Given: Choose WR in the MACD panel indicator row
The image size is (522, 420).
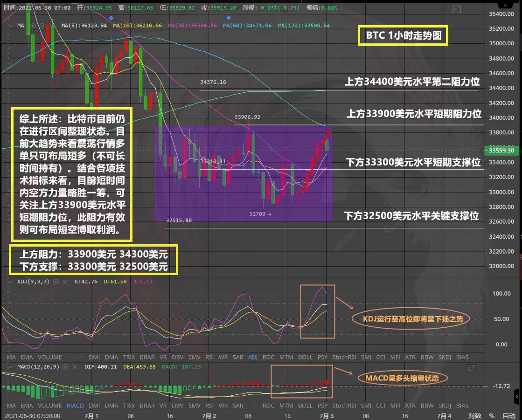Looking at the screenshot, I should coord(223,406).
